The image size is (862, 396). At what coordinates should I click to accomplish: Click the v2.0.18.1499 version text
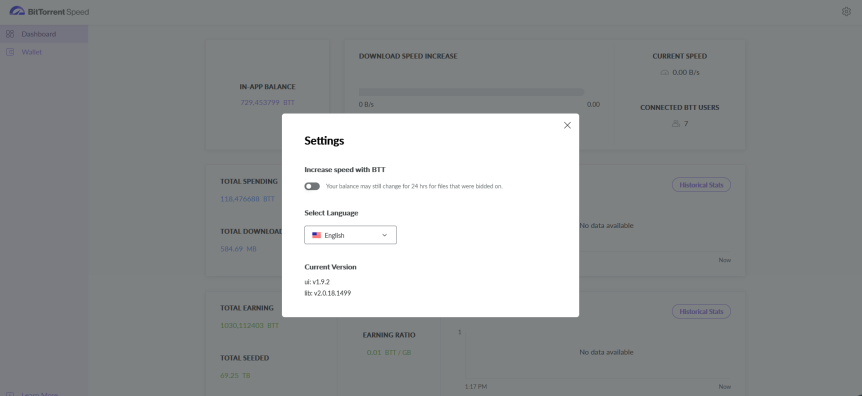click(333, 293)
